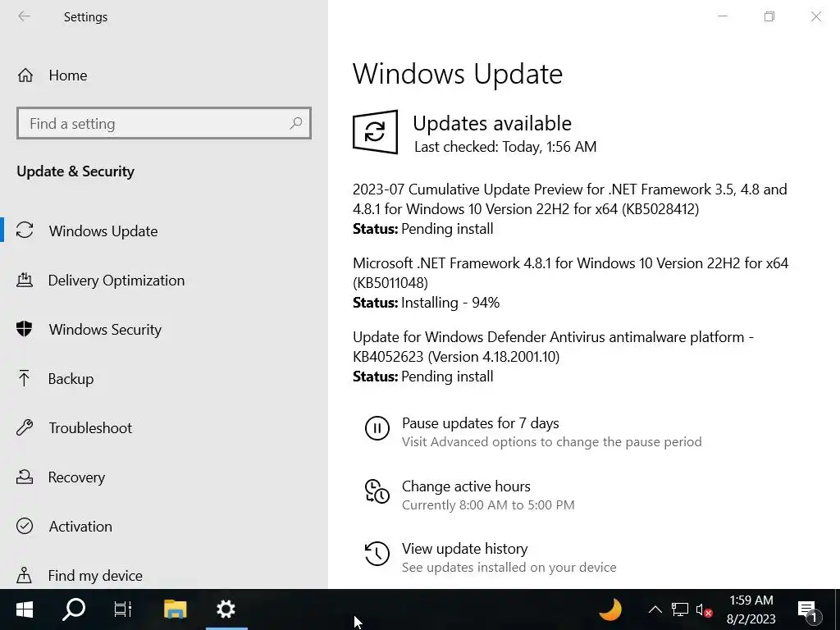The height and width of the screenshot is (630, 840).
Task: Click the muted volume speaker icon
Action: (x=704, y=609)
